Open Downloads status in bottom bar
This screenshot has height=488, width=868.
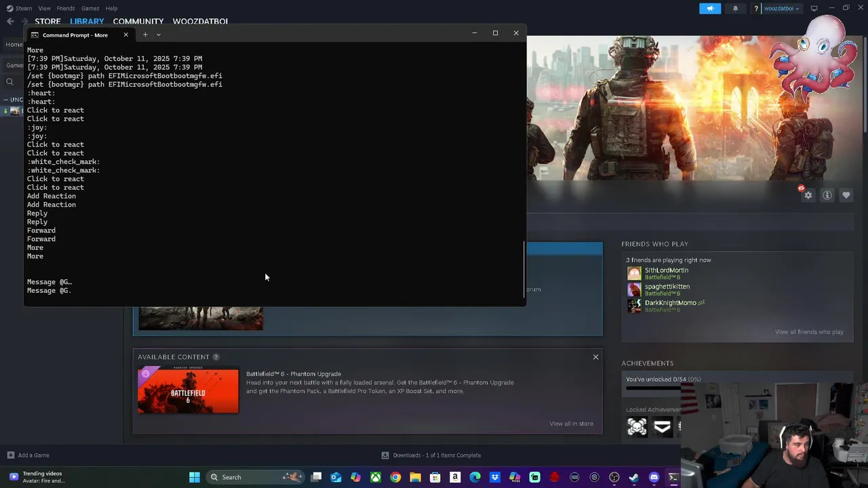[x=431, y=455]
